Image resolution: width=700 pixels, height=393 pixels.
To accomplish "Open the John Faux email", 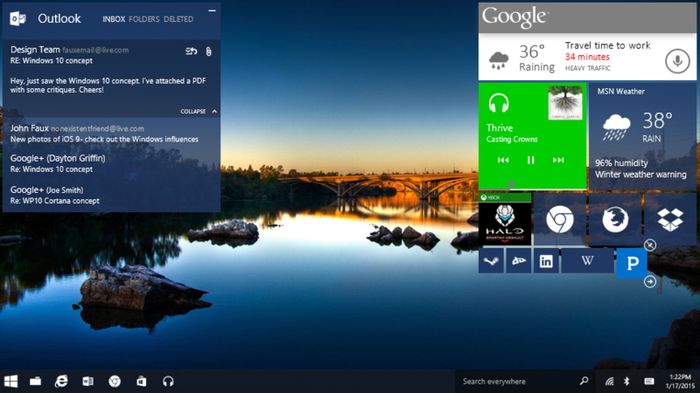I will [111, 134].
